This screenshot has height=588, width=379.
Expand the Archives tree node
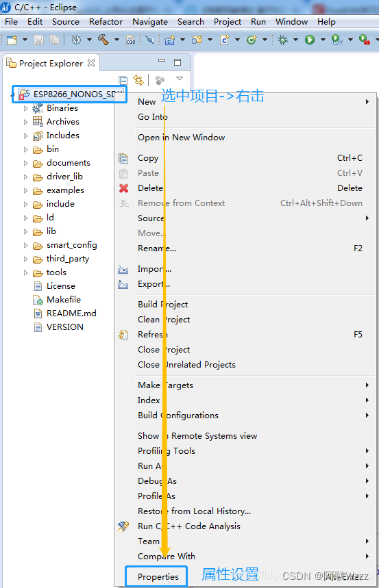[25, 122]
